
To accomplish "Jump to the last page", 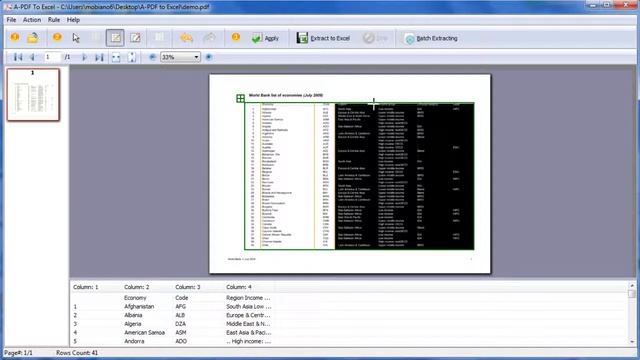I will [99, 57].
